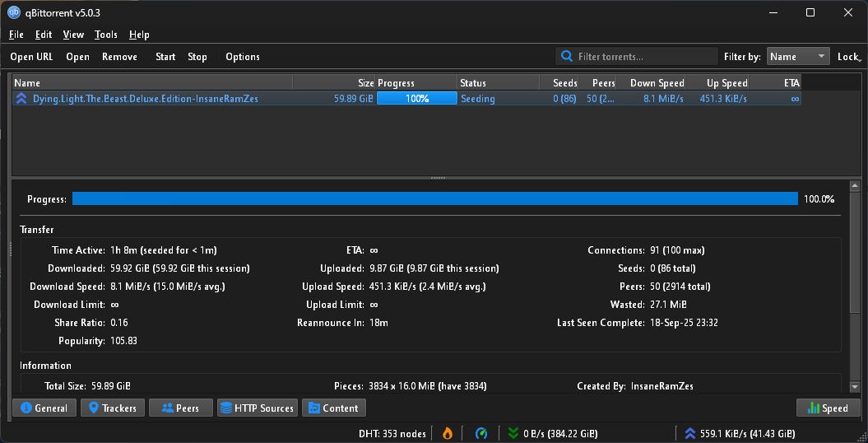
Task: Click Open URL in the toolbar
Action: pyautogui.click(x=31, y=57)
